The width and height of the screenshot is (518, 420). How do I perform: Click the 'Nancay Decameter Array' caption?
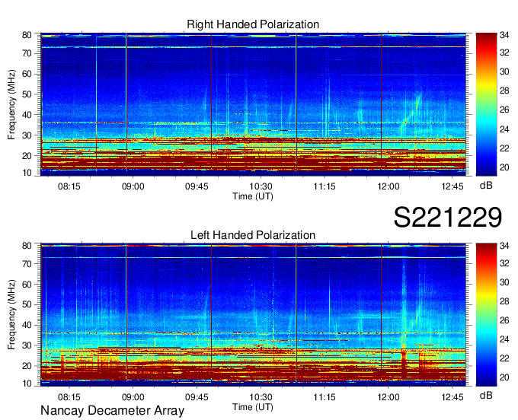pyautogui.click(x=112, y=410)
